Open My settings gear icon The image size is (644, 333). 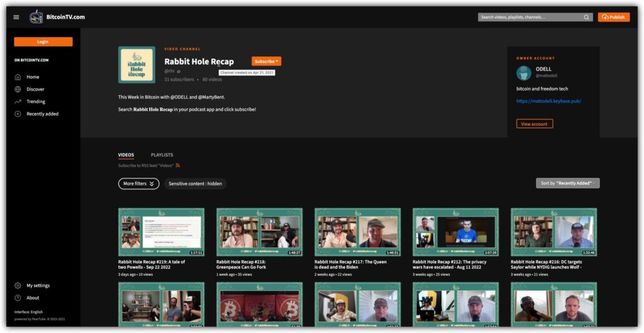pos(18,285)
